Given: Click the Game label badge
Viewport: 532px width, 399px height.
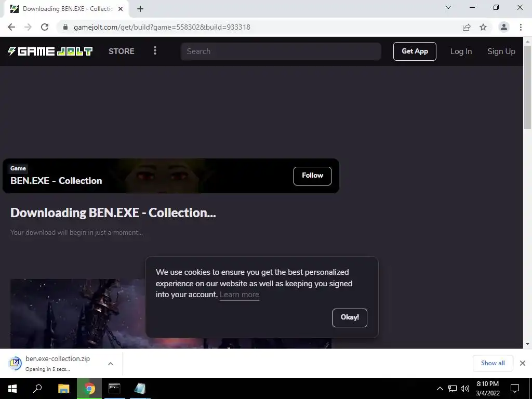Looking at the screenshot, I should coord(18,168).
